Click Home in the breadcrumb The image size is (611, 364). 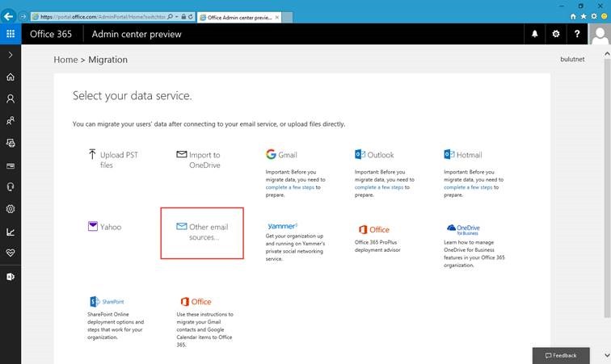(x=65, y=60)
